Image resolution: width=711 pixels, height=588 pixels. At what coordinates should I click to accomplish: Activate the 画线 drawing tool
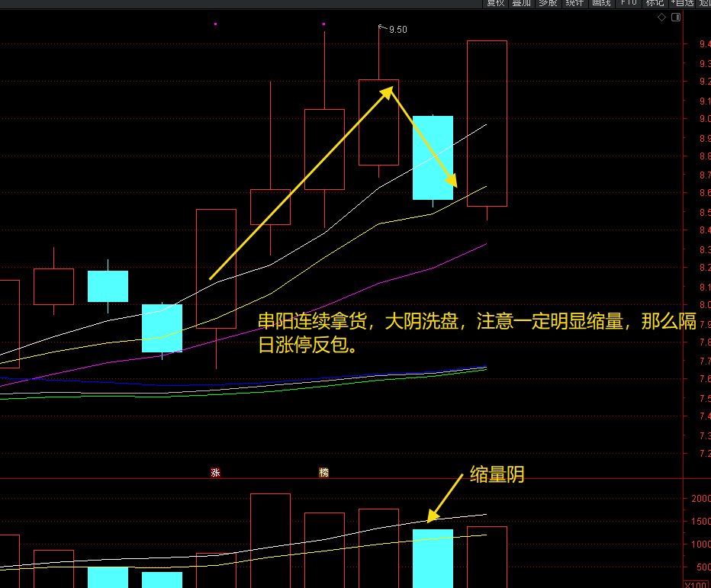click(601, 3)
